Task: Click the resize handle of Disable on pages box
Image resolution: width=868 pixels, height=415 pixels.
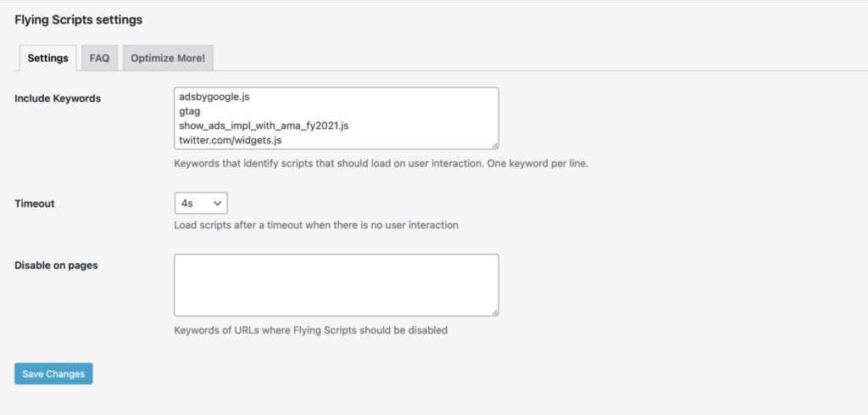Action: [x=494, y=311]
